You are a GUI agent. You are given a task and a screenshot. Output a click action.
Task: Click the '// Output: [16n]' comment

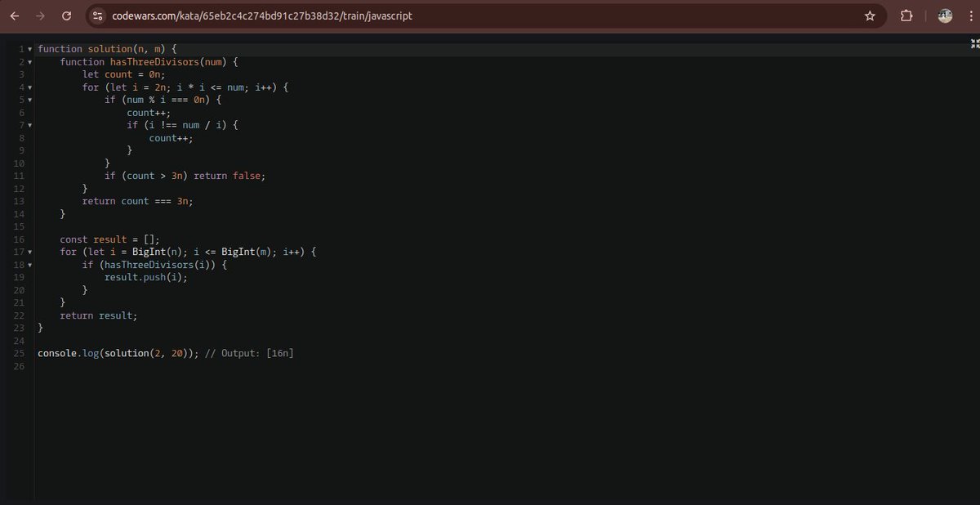coord(249,353)
